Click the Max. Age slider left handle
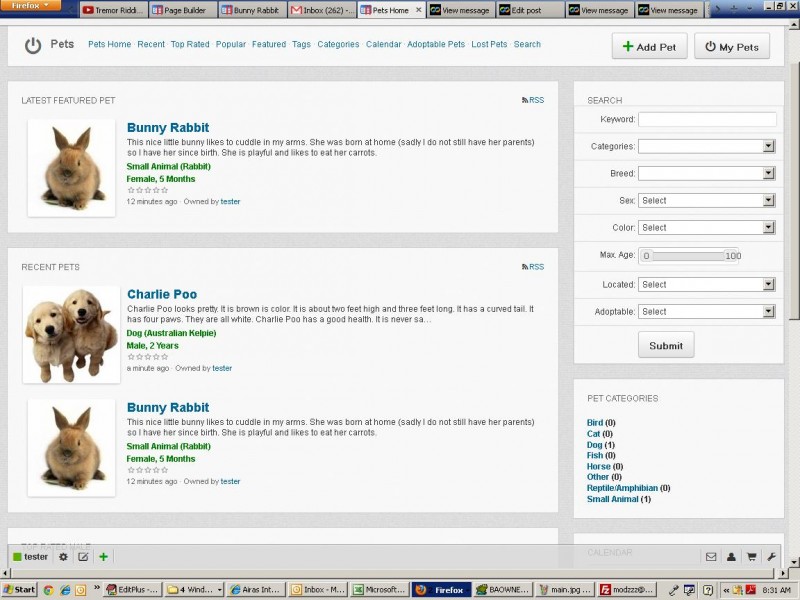The width and height of the screenshot is (800, 600). pos(646,256)
